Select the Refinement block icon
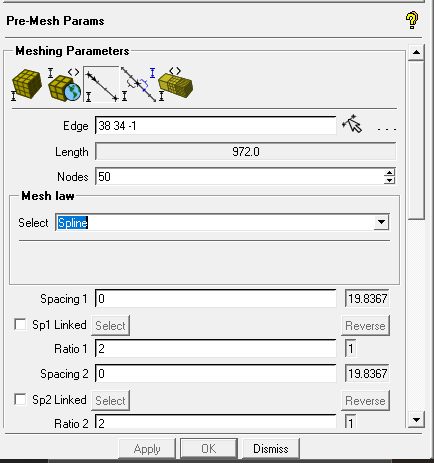The width and height of the screenshot is (434, 463). point(176,84)
